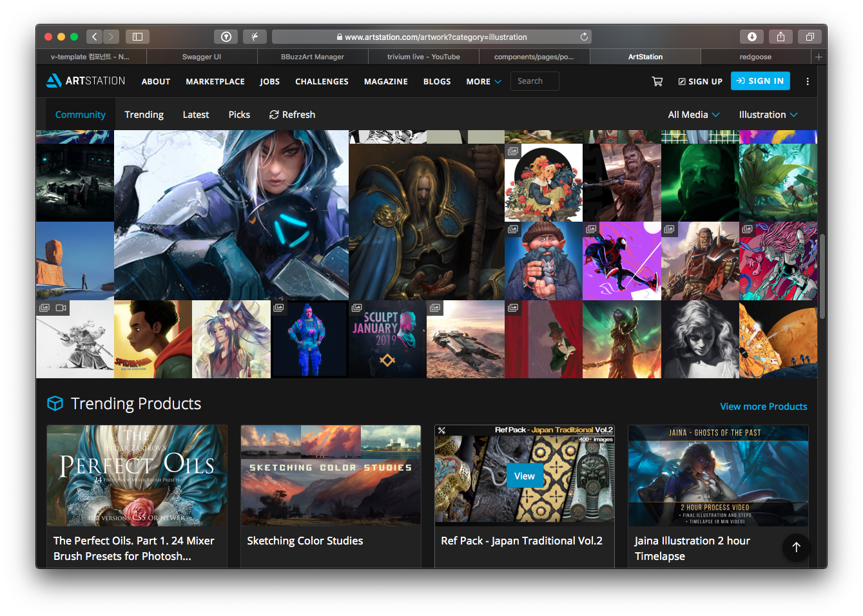
Task: Switch to the redgoose browser tab
Action: pos(755,57)
